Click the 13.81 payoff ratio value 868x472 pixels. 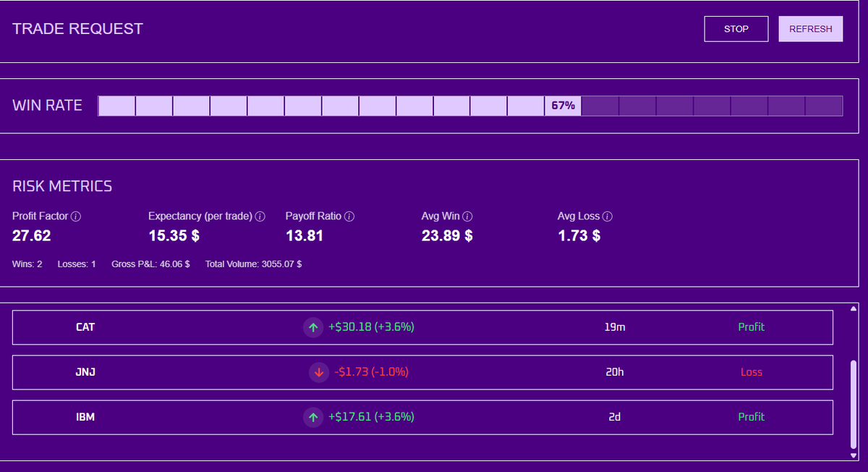(x=305, y=236)
